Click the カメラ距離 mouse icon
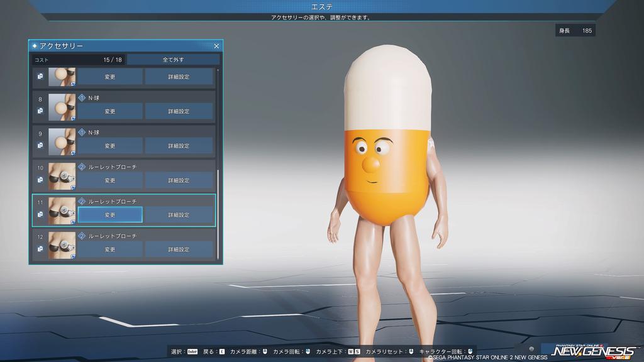This screenshot has width=644, height=362. (x=265, y=351)
